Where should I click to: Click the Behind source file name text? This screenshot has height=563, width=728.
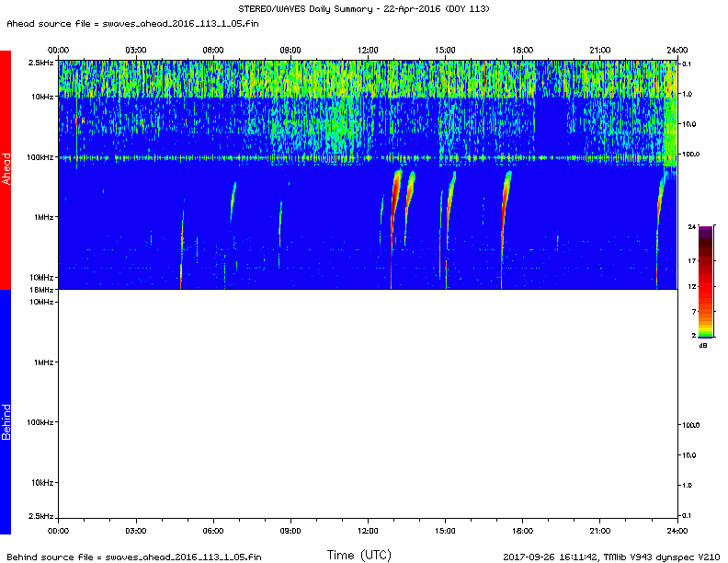point(133,557)
